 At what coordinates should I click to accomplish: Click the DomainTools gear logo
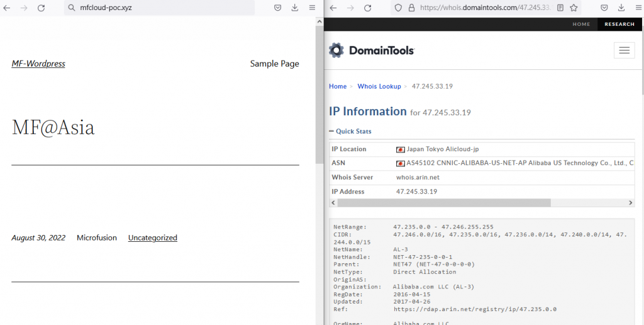[x=336, y=50]
